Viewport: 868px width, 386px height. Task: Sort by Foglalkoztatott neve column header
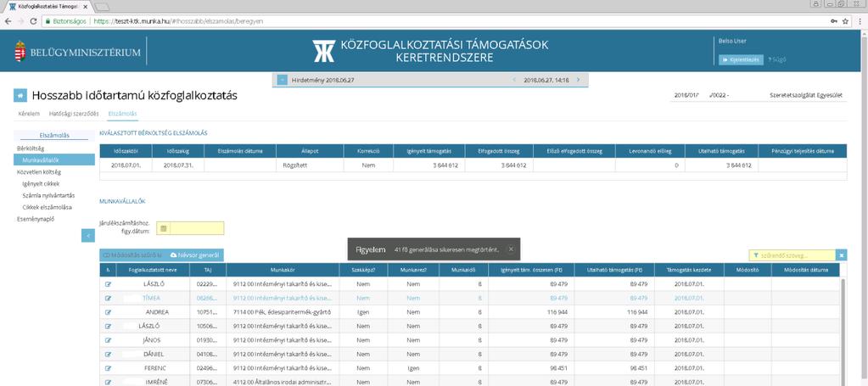pos(152,271)
